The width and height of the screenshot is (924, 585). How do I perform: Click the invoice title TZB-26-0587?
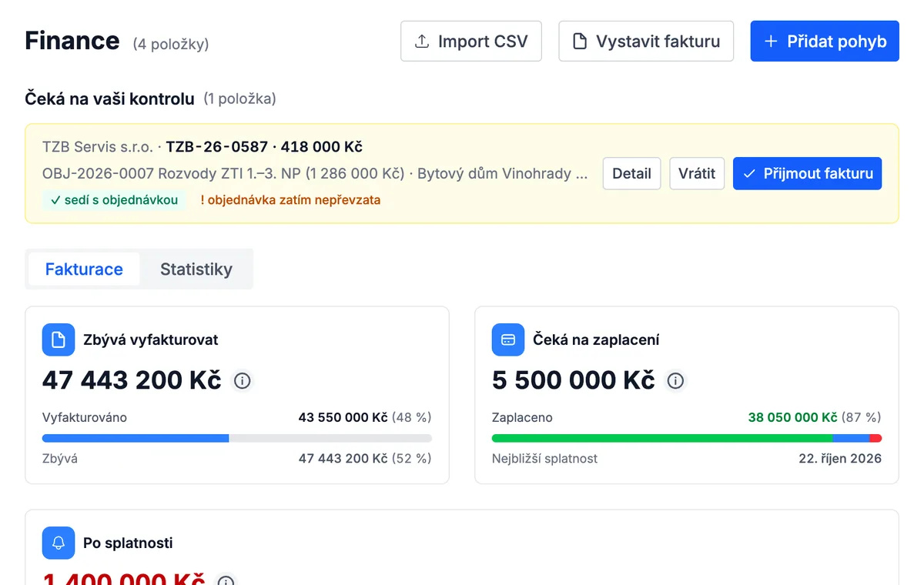[217, 146]
